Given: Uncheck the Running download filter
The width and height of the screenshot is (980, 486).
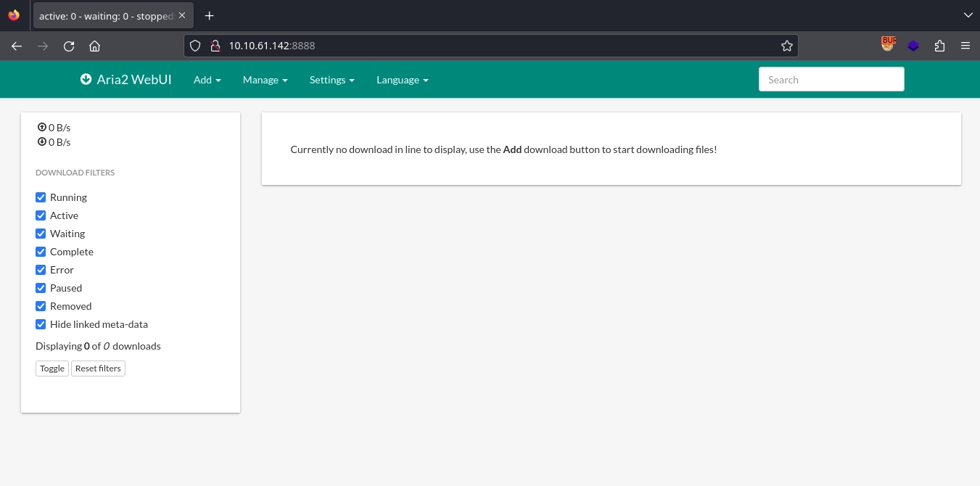Looking at the screenshot, I should point(41,197).
